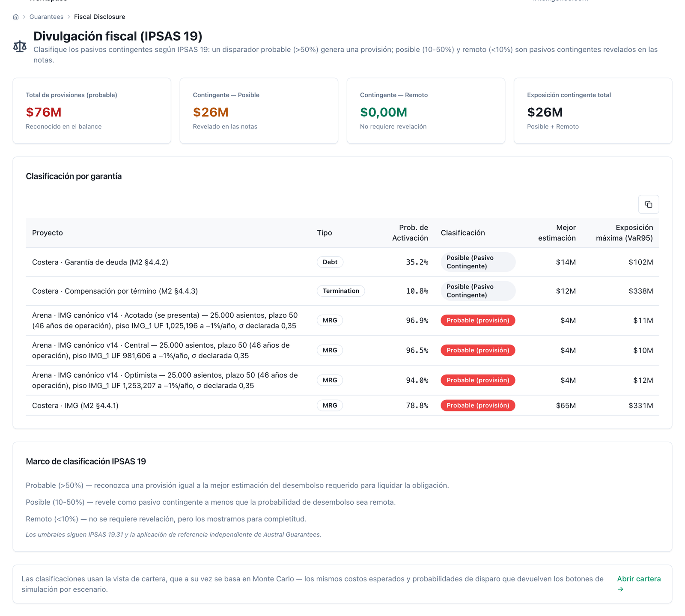Image resolution: width=685 pixels, height=616 pixels.
Task: Click MRG badge in Costera · IMG row
Action: 330,405
